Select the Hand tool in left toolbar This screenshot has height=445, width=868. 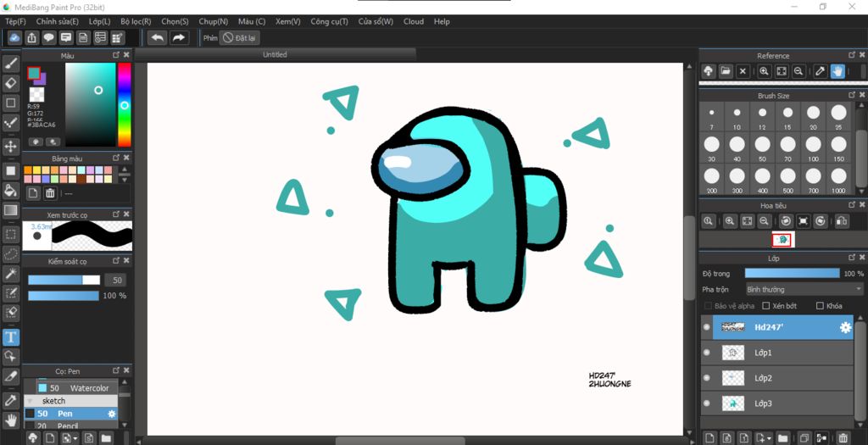tap(10, 420)
